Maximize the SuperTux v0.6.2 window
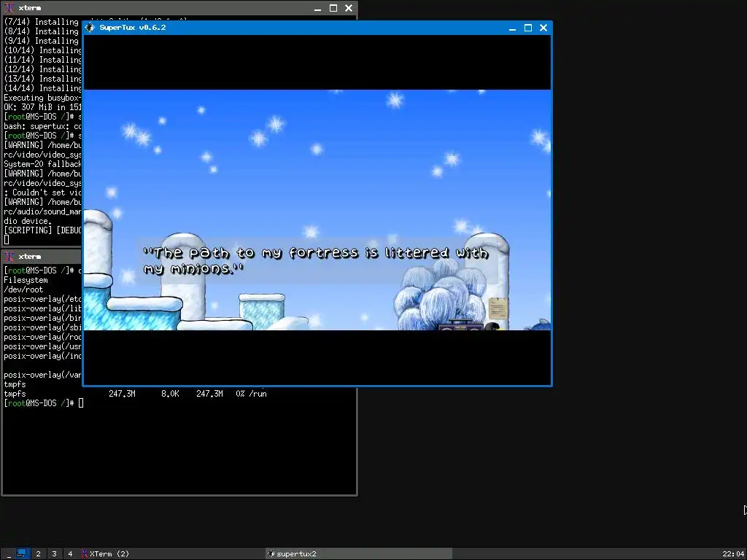The width and height of the screenshot is (747, 560). click(528, 28)
